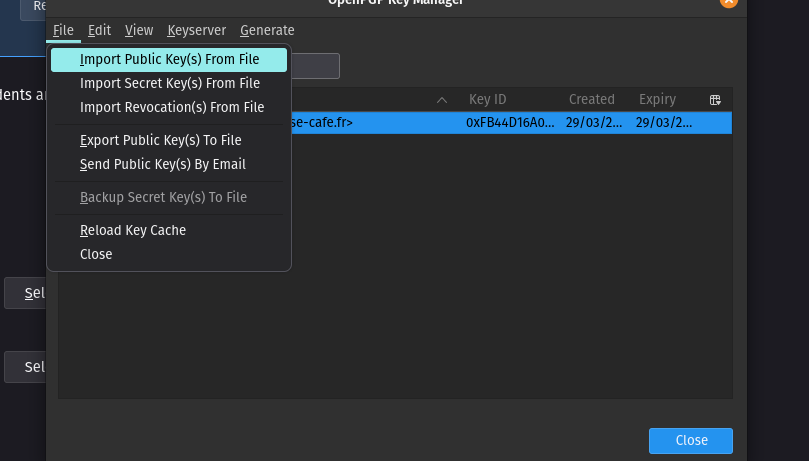Open the Edit menu
This screenshot has height=461, width=809.
[99, 30]
